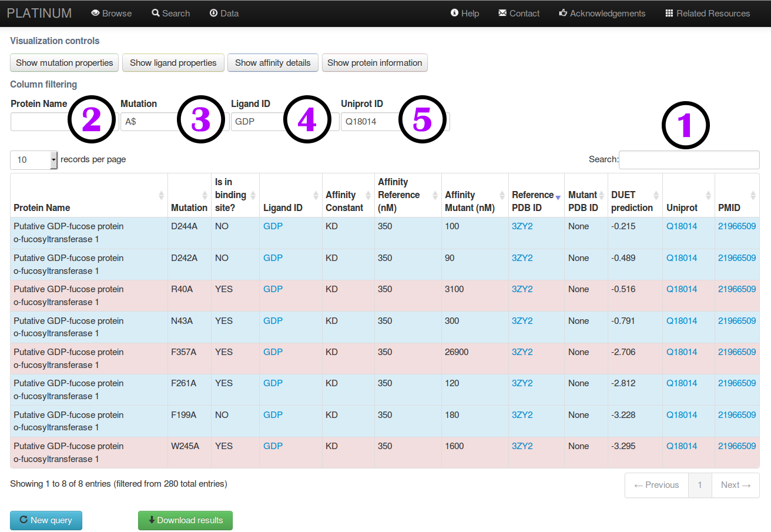Screen dimensions: 771x532
Task: Click the Download results button
Action: pos(185,520)
